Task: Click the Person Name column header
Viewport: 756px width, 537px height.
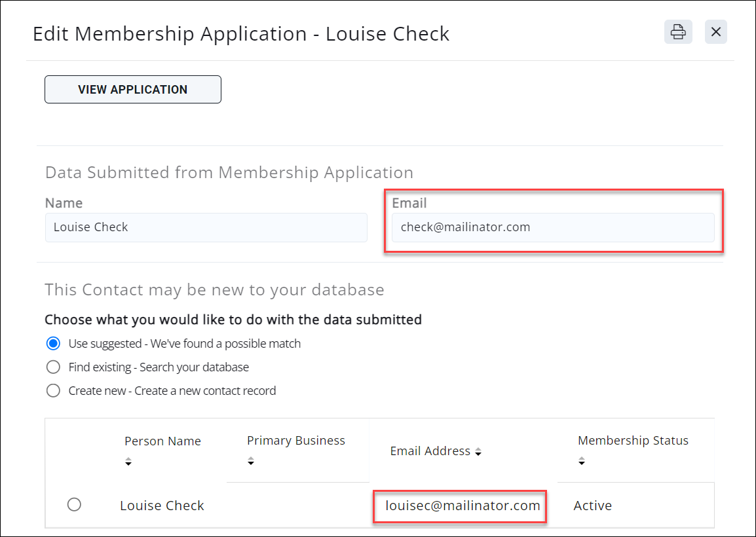Action: click(162, 441)
